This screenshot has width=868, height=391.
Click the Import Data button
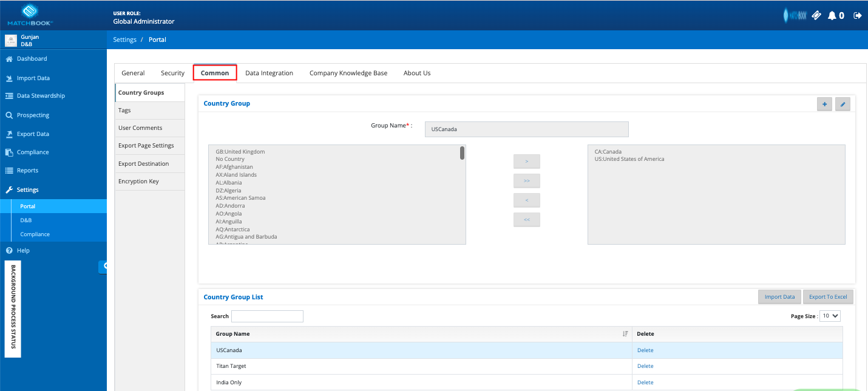click(779, 297)
